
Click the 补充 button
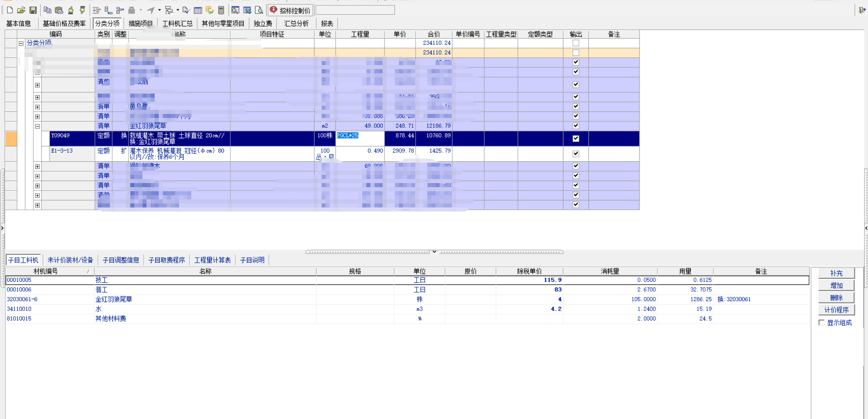[x=836, y=273]
